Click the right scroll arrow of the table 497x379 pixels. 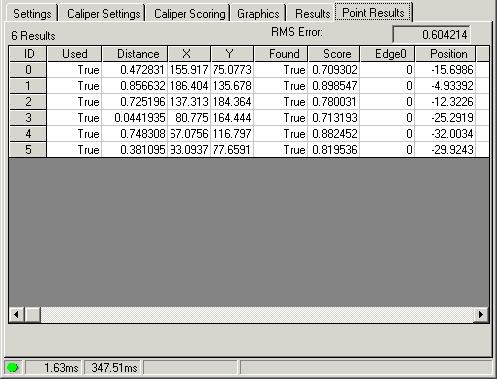[x=481, y=314]
